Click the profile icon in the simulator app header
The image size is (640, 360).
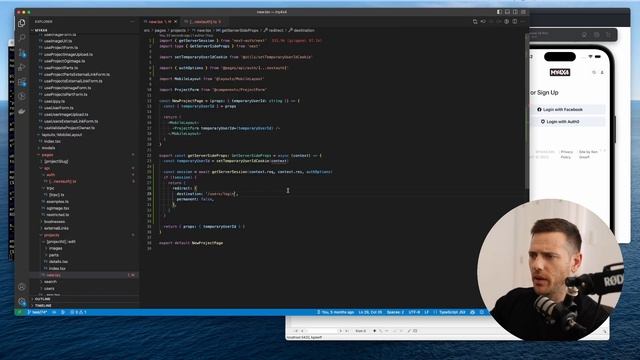coord(602,72)
